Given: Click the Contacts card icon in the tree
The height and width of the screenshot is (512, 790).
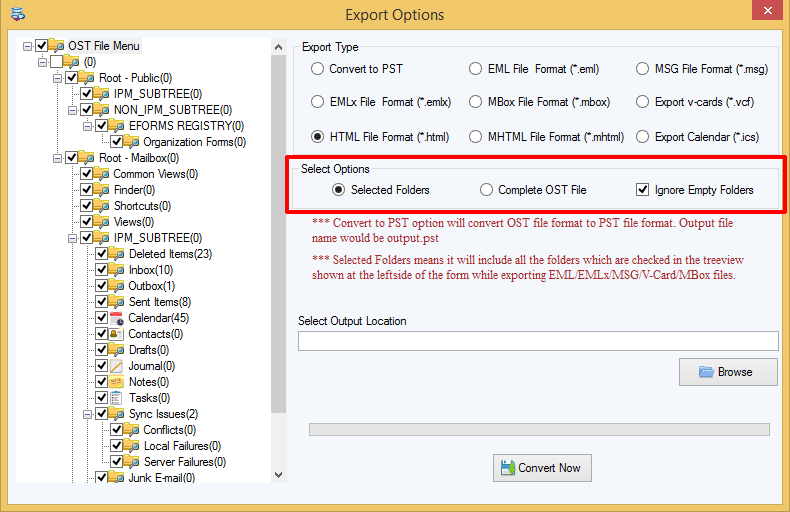Looking at the screenshot, I should [x=116, y=334].
